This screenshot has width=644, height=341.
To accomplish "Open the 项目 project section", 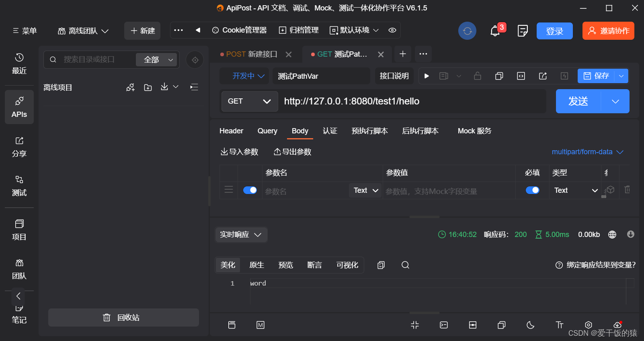I will coord(19,230).
